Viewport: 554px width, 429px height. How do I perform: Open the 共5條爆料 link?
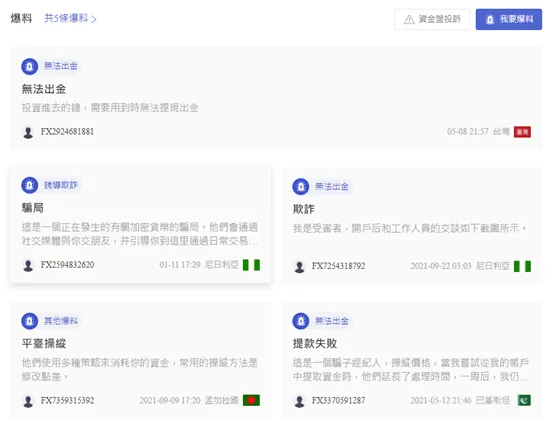(x=66, y=18)
